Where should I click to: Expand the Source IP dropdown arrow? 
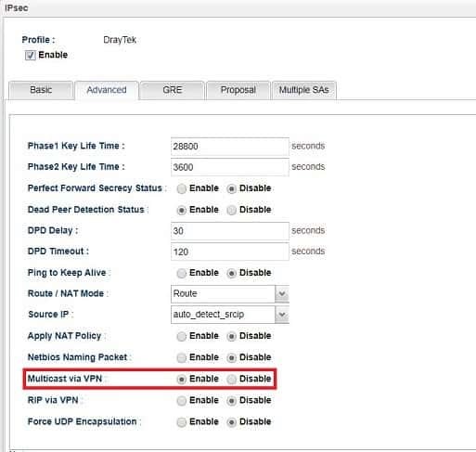[x=282, y=315]
